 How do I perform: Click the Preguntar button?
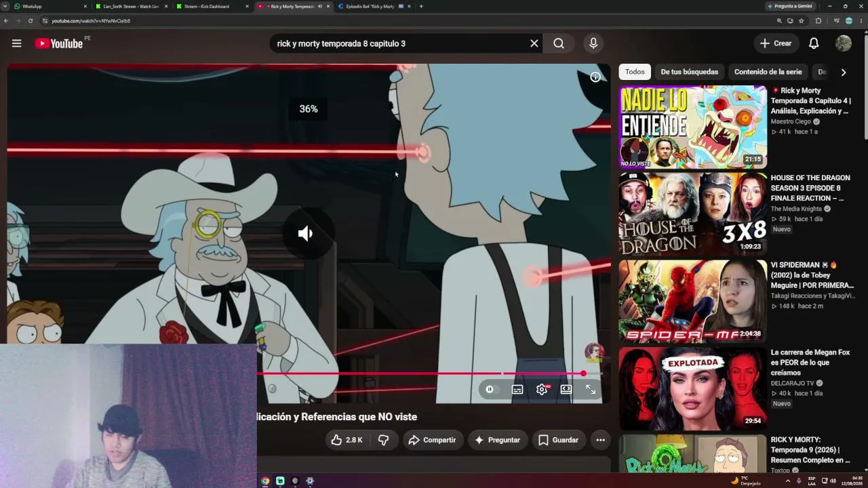click(x=497, y=440)
